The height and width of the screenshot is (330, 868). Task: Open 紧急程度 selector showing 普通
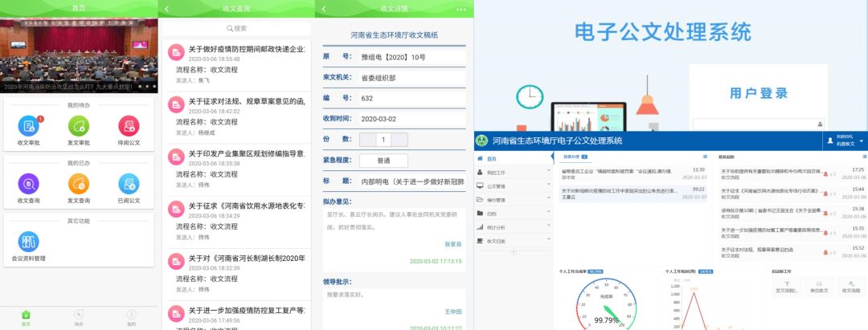click(x=383, y=161)
